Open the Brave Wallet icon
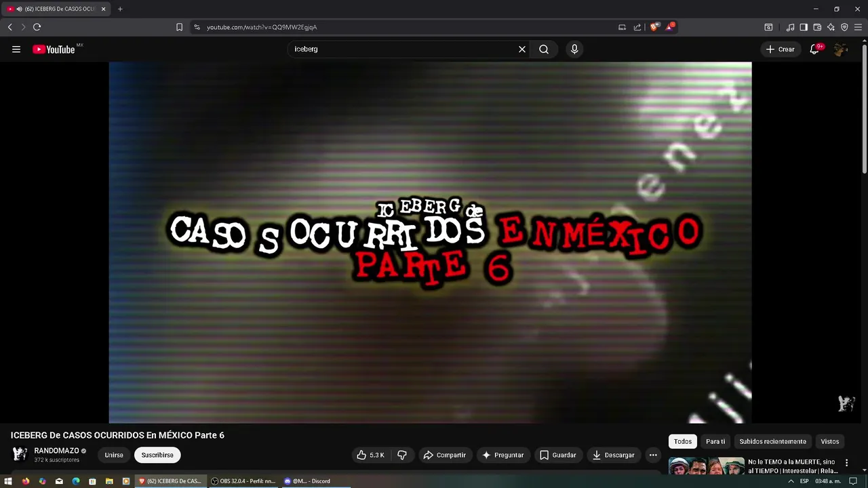The image size is (868, 488). 817,27
